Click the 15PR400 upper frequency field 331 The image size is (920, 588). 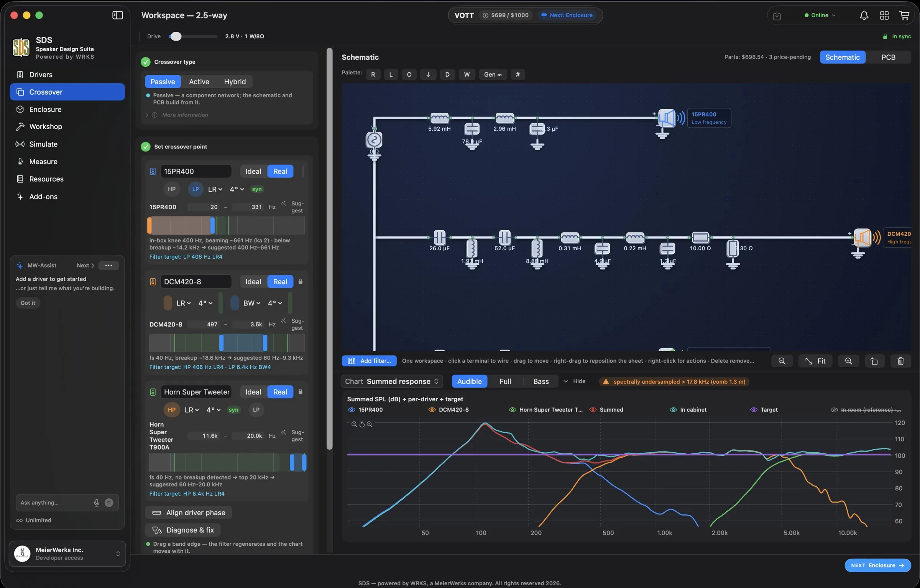pos(248,207)
